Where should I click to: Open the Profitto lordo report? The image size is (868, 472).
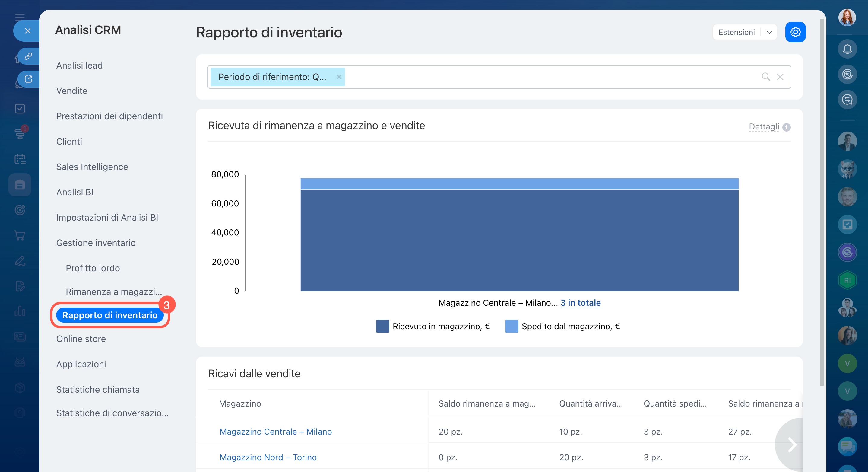[x=93, y=268]
